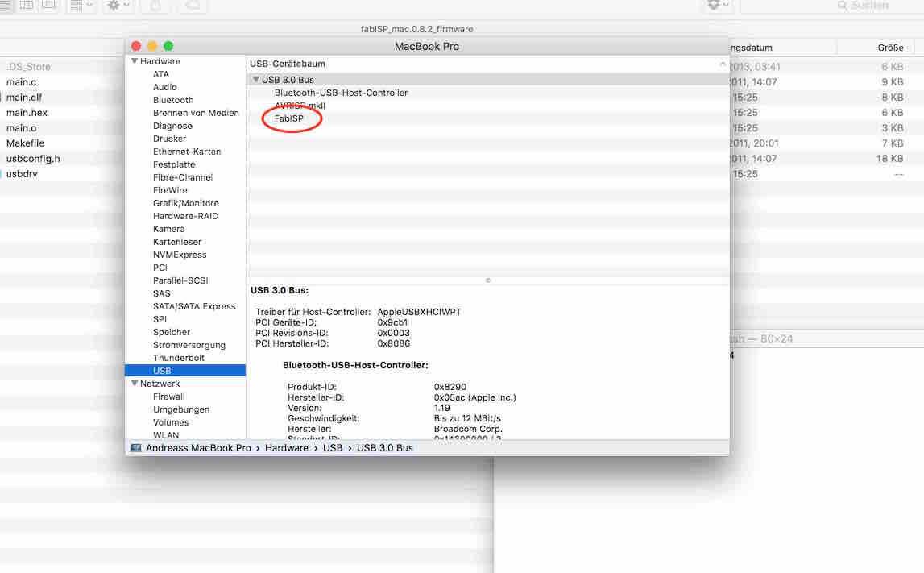Select Drucker category
924x573 pixels.
point(170,139)
